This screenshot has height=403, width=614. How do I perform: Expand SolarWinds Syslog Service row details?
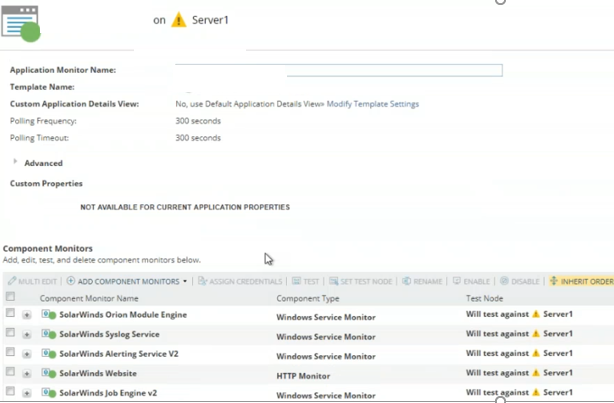(27, 334)
